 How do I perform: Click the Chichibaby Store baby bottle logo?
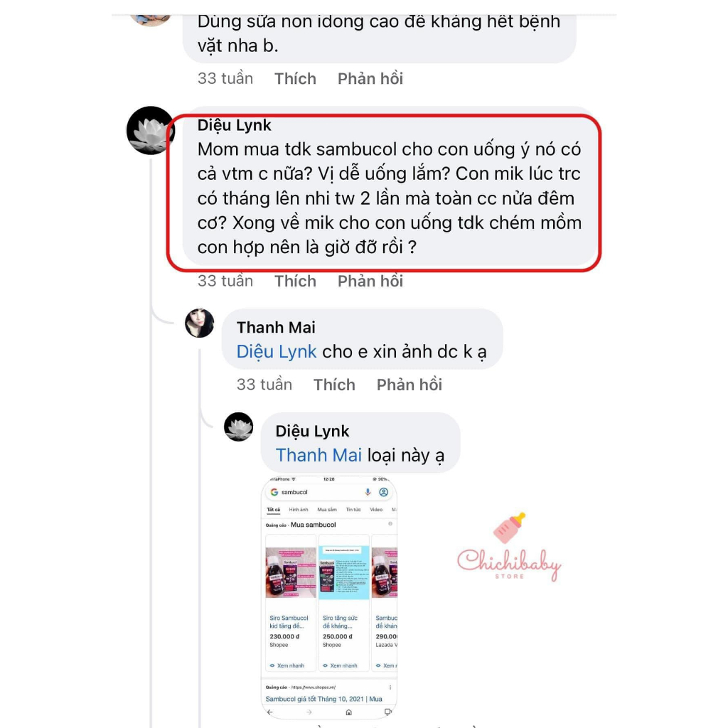(509, 547)
